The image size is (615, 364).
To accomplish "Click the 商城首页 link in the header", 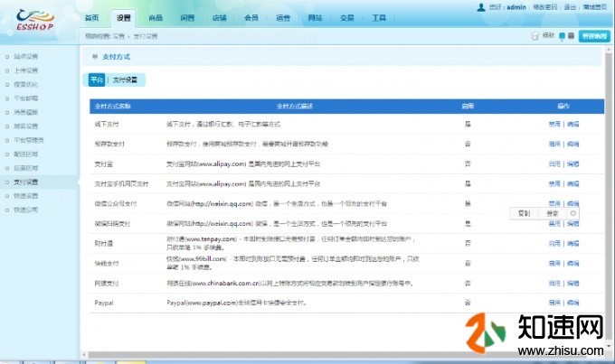I will [x=595, y=7].
